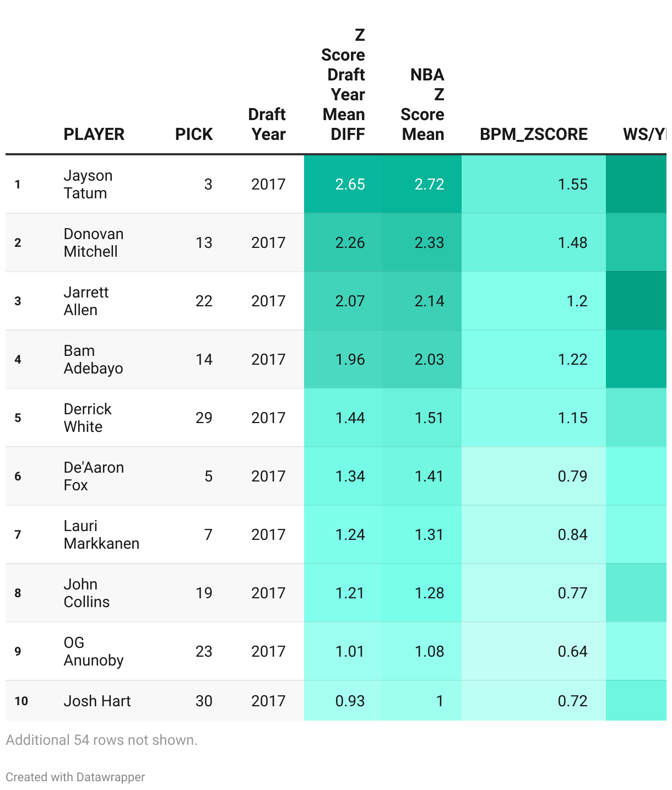
Task: Click the 1.55 BPM_ZSCORE cell
Action: click(572, 184)
